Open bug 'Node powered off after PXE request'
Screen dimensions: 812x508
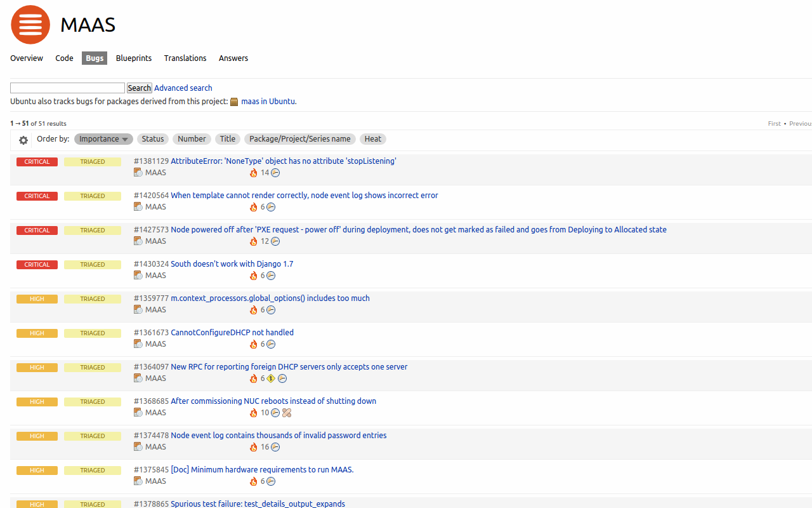[419, 230]
